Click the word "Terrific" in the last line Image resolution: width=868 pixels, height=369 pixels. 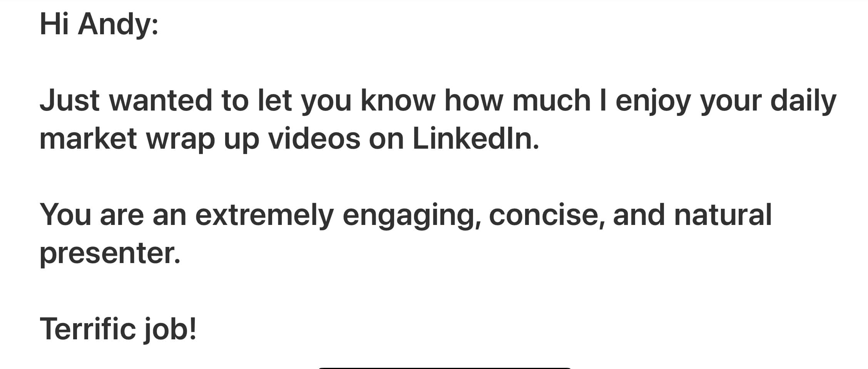(88, 329)
